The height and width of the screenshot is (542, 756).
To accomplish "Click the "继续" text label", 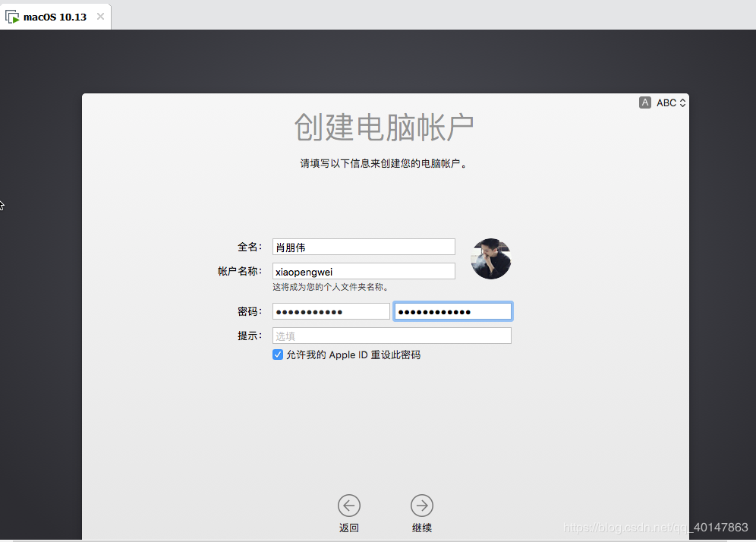I will 422,528.
